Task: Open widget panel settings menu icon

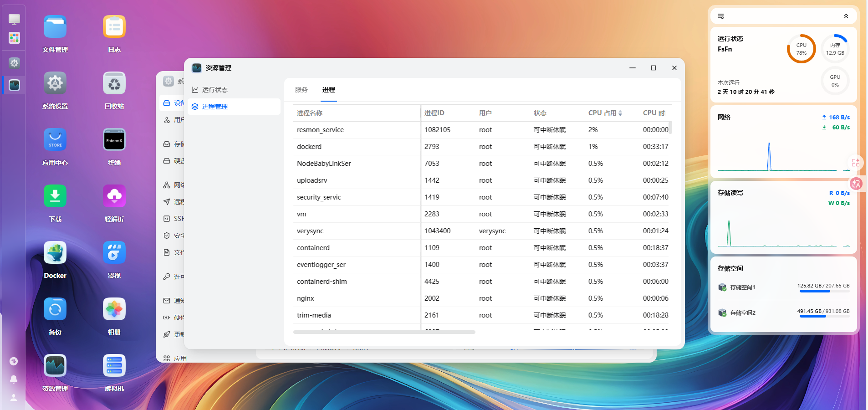Action: 721,16
